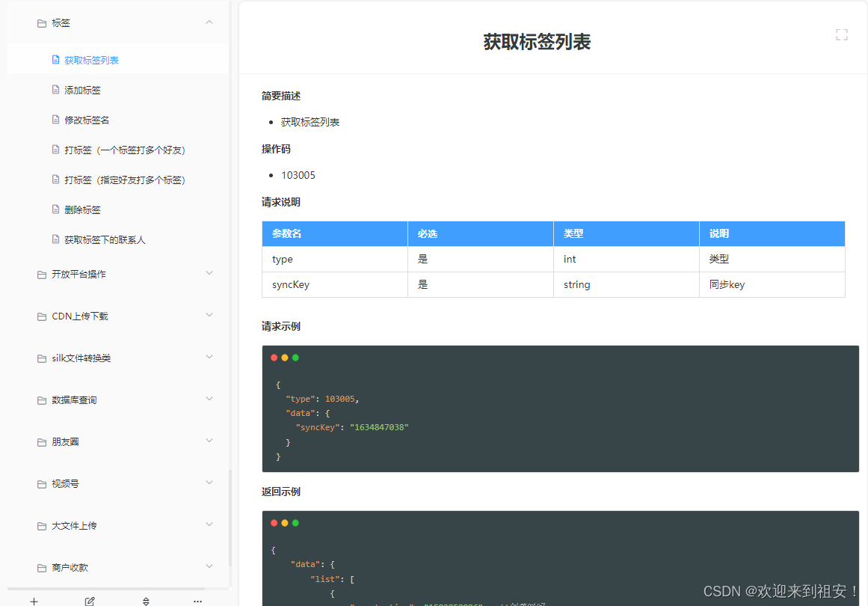The image size is (868, 606).
Task: Click the syncKey parameter name cell
Action: [x=335, y=285]
